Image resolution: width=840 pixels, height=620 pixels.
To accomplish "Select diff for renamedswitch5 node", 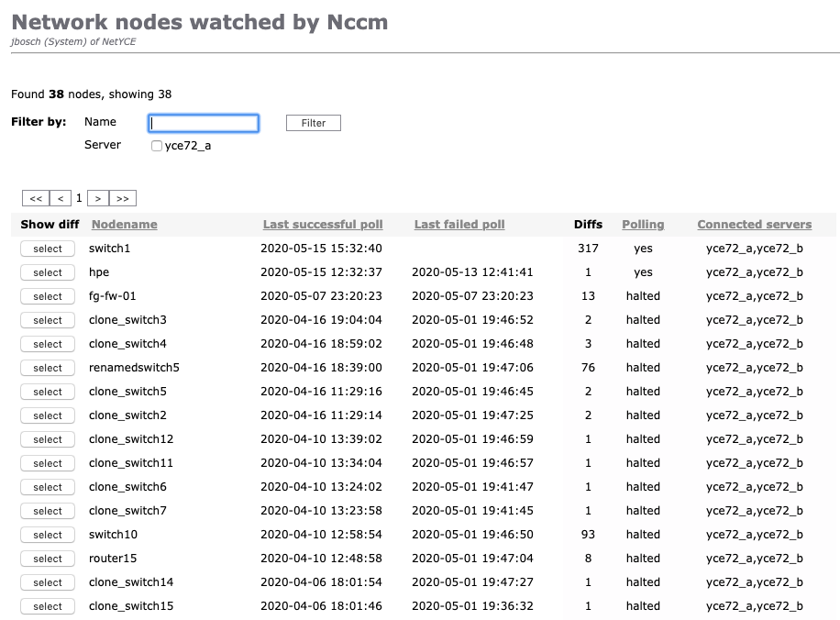I will [x=48, y=368].
